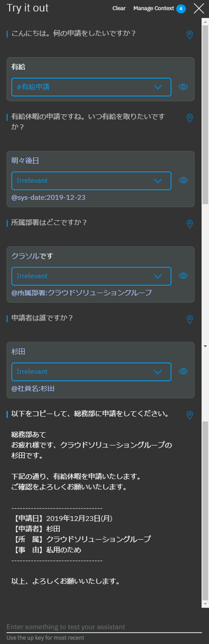Click location pin next to 申請者は誰ですか
Screen dimensions: 209x644
pos(189,319)
